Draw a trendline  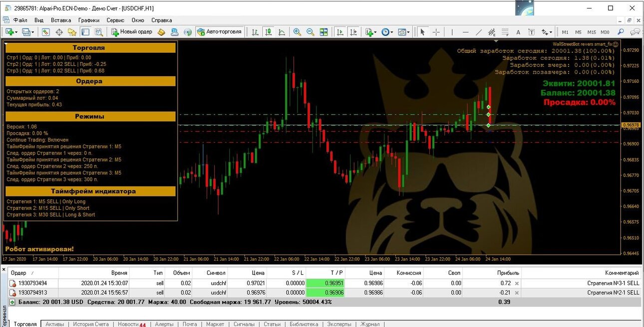pos(479,32)
